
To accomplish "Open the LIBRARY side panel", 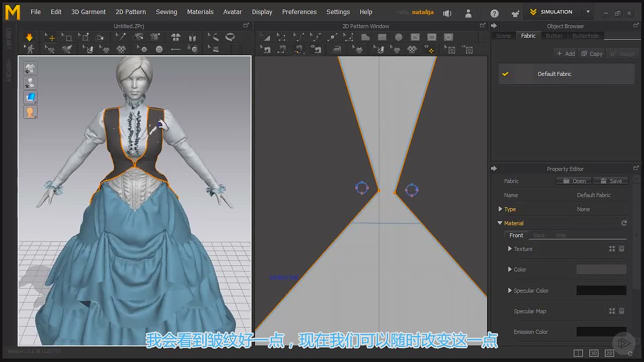I will 9,39.
